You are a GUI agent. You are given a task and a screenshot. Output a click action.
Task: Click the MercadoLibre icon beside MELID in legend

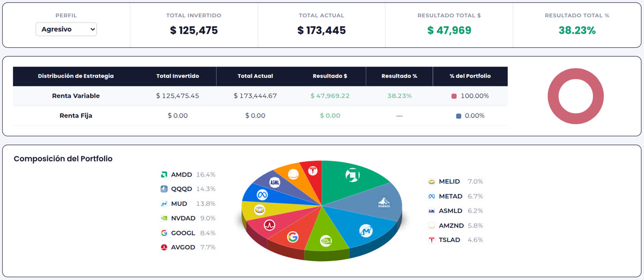point(431,182)
